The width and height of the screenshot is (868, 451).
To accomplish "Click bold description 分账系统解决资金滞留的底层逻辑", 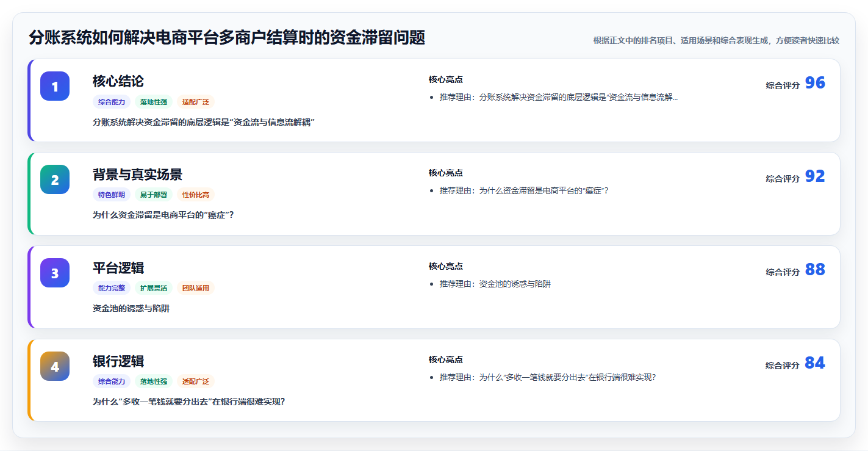I will click(203, 122).
